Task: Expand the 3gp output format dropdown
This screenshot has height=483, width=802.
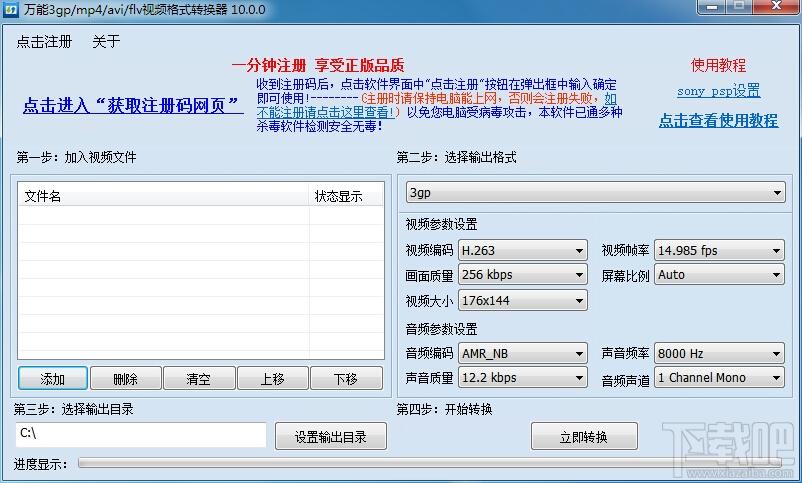Action: [594, 193]
